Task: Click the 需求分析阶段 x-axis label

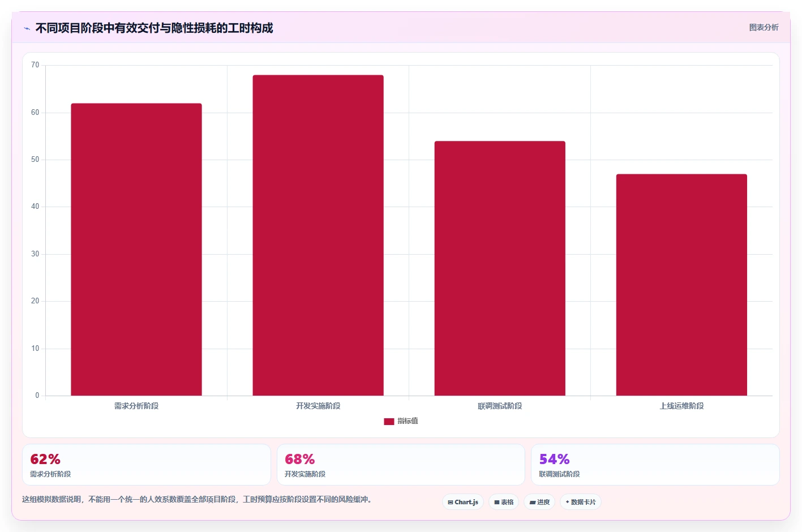Action: click(x=136, y=406)
